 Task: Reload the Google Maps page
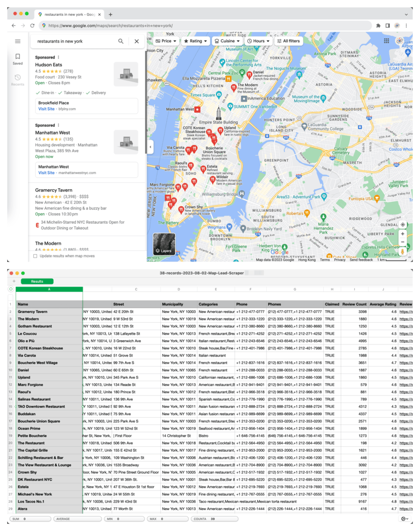click(32, 25)
